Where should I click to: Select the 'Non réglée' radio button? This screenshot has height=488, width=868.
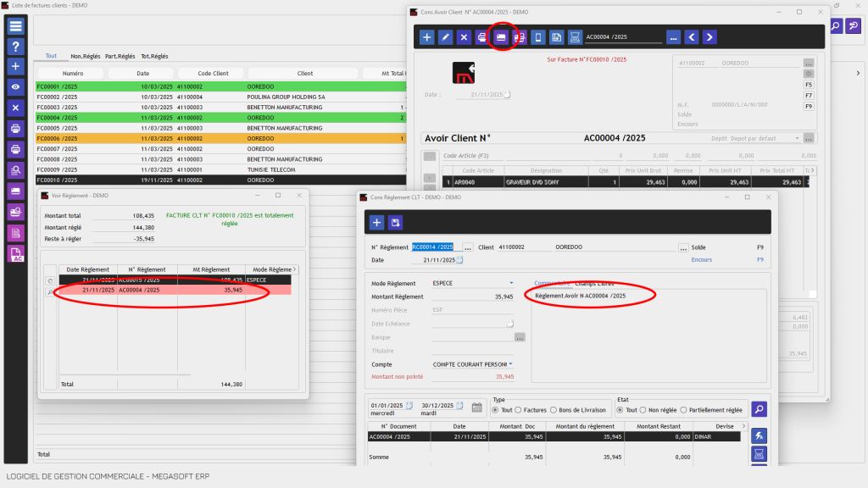(x=643, y=410)
